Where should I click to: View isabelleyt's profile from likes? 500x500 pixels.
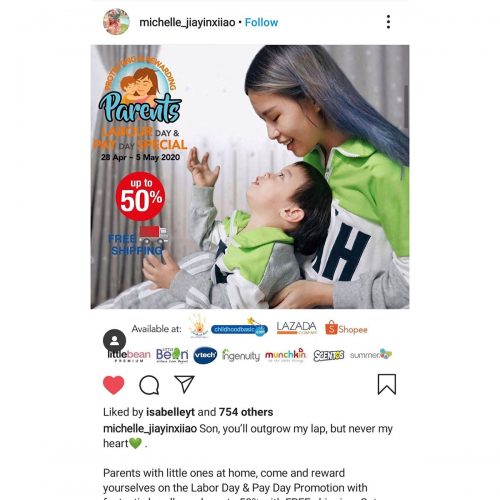(170, 412)
